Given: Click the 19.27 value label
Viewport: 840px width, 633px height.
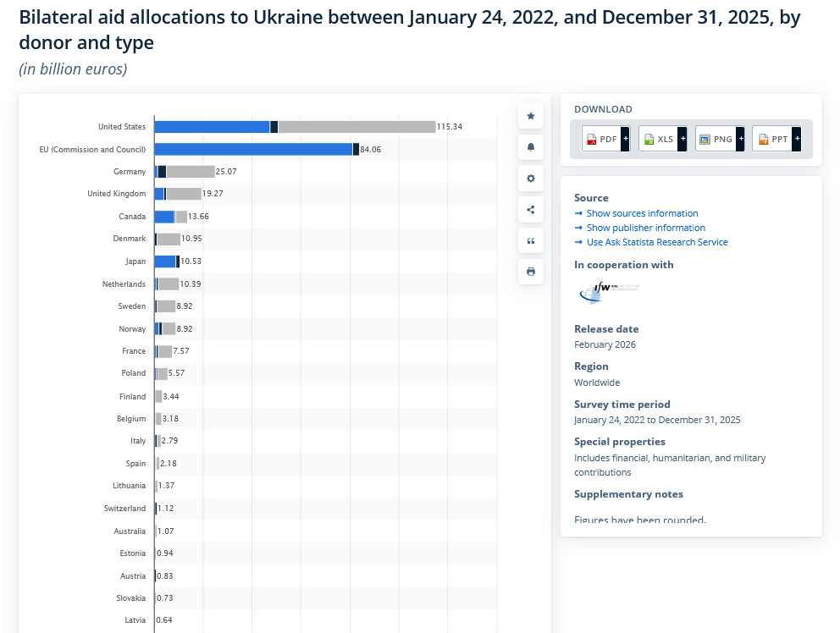Looking at the screenshot, I should (x=213, y=194).
